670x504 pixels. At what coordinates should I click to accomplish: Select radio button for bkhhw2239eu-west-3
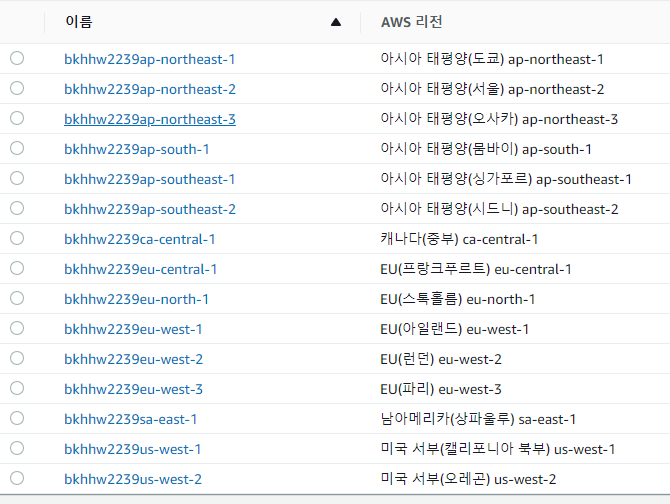click(x=17, y=388)
